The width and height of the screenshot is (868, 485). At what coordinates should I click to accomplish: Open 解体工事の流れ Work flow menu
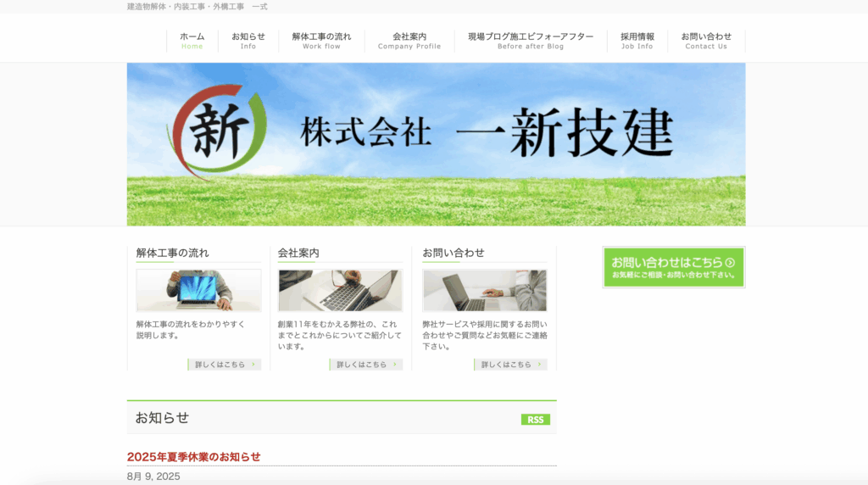[321, 41]
